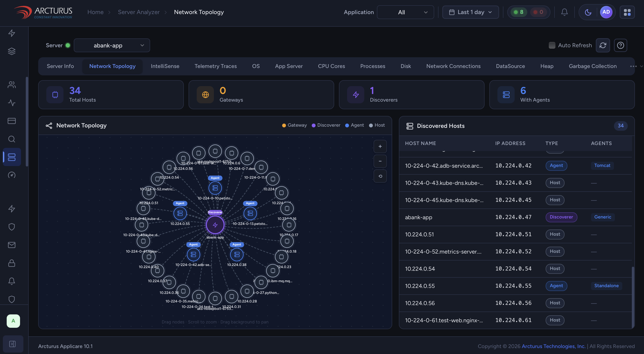Viewport: 644px width, 354px height.
Task: Select the 10-224-0-42.adb-se... Agent node
Action: click(193, 255)
